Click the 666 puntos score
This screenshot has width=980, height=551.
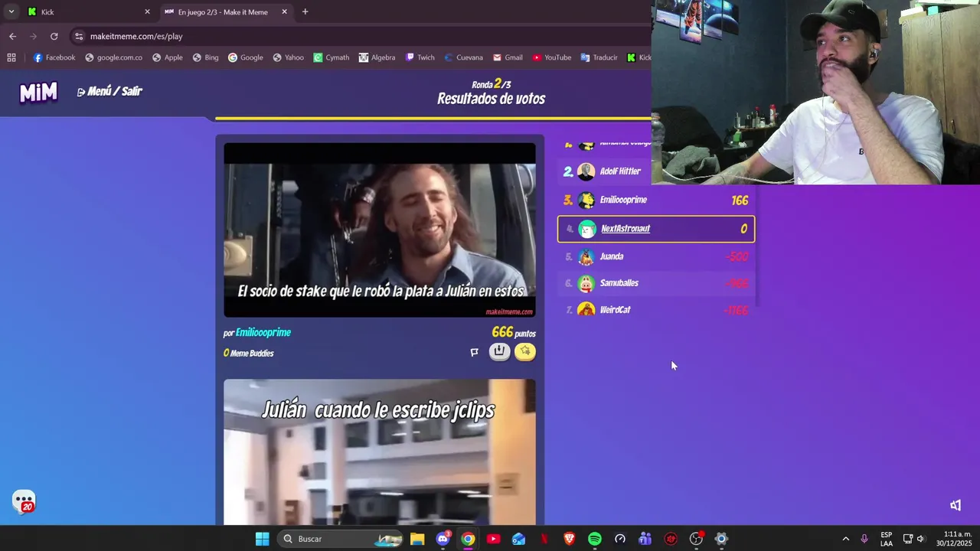[x=514, y=332]
